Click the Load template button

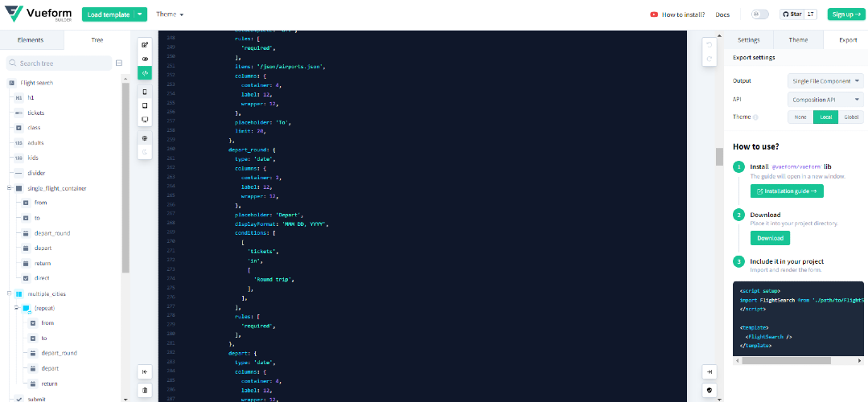click(x=109, y=14)
